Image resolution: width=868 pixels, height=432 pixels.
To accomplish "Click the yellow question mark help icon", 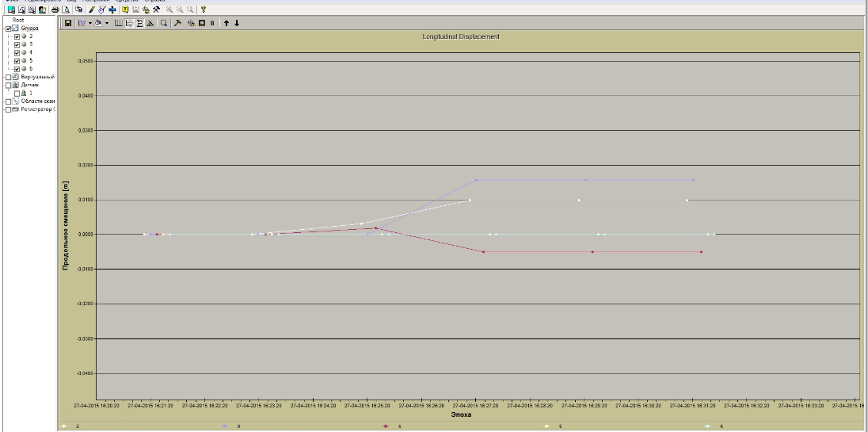I will click(x=204, y=10).
